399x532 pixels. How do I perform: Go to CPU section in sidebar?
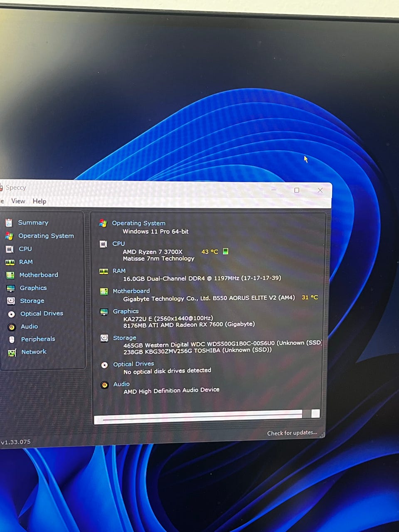click(25, 249)
